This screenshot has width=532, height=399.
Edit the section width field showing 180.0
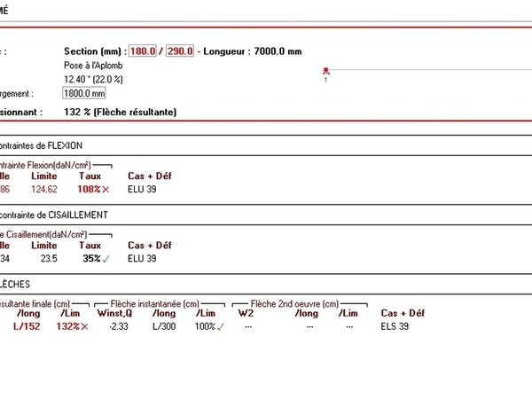tap(143, 51)
